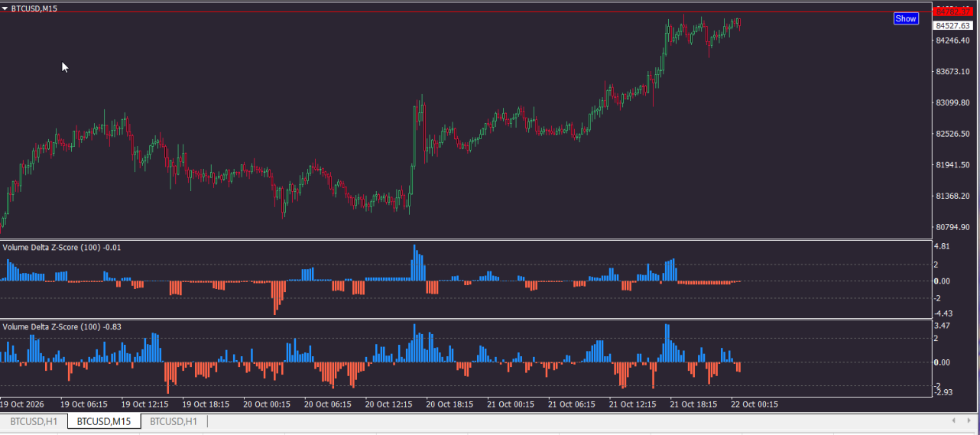Click the 80794.90 price scale value
Image resolution: width=980 pixels, height=435 pixels.
pyautogui.click(x=952, y=227)
